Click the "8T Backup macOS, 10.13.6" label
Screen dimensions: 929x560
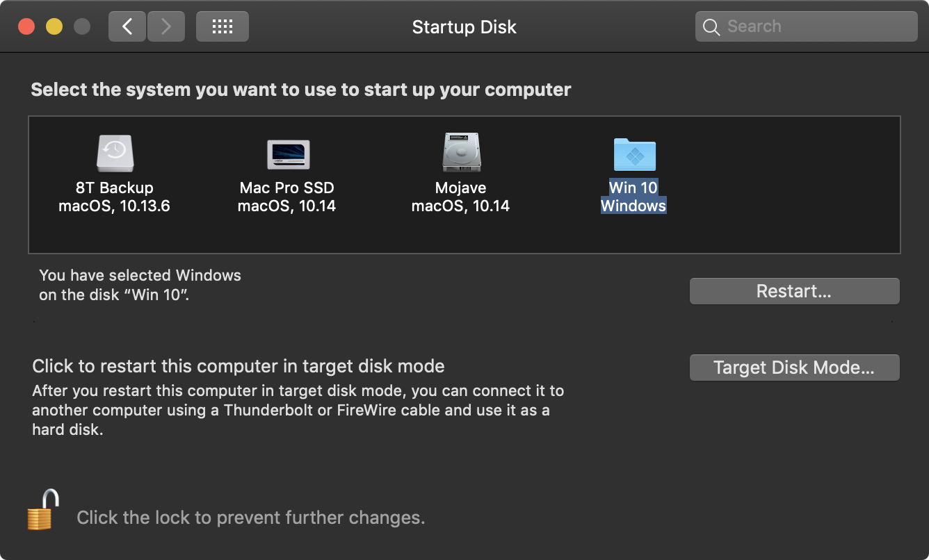(115, 197)
